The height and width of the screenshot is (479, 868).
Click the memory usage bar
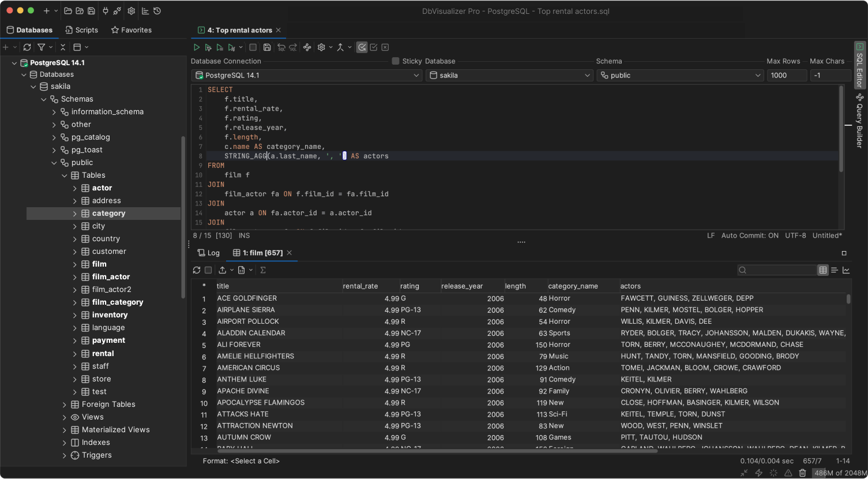pos(840,473)
